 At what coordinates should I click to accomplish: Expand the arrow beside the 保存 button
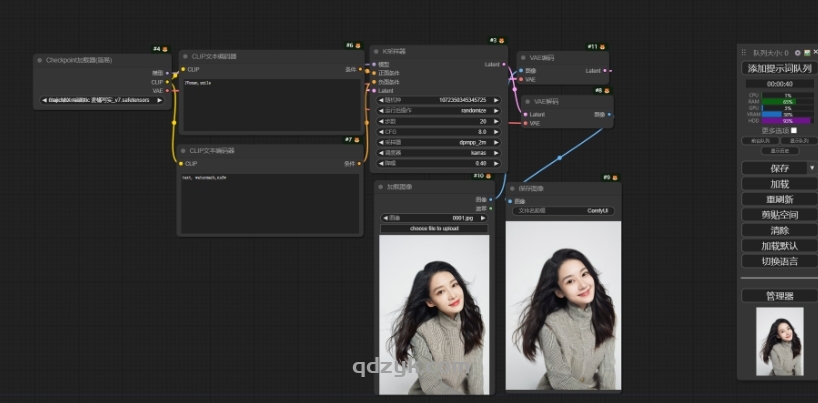(x=811, y=168)
